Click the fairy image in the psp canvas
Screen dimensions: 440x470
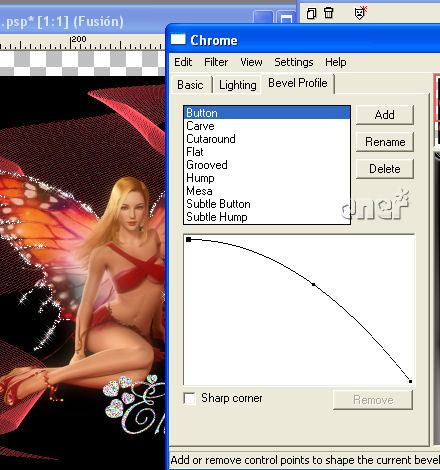(82, 272)
